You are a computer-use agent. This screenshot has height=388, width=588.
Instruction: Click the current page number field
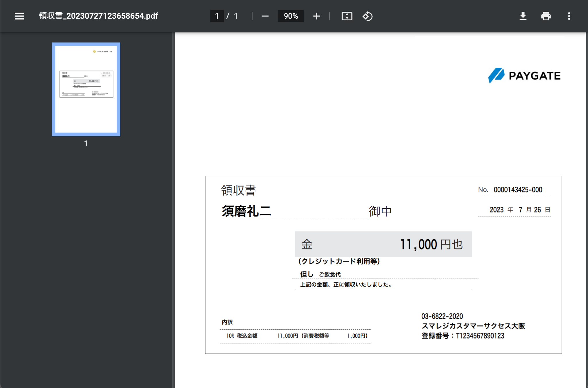(217, 16)
